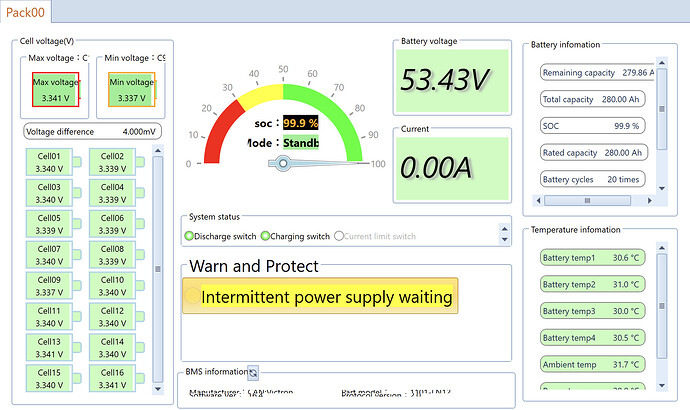Image resolution: width=690 pixels, height=410 pixels.
Task: Click the 0.00A current display
Action: [452, 169]
